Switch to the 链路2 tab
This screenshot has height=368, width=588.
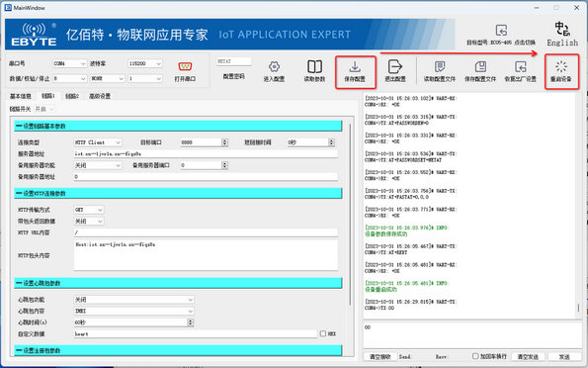[x=72, y=96]
